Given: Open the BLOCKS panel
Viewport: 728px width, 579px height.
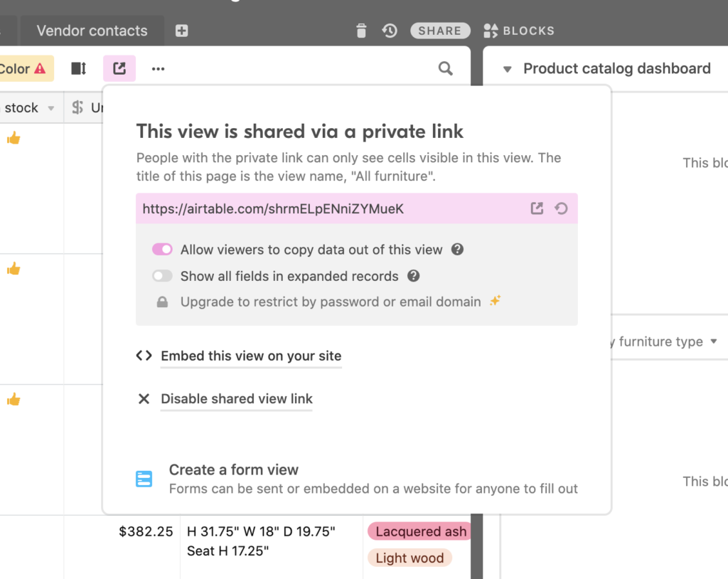Looking at the screenshot, I should tap(518, 31).
